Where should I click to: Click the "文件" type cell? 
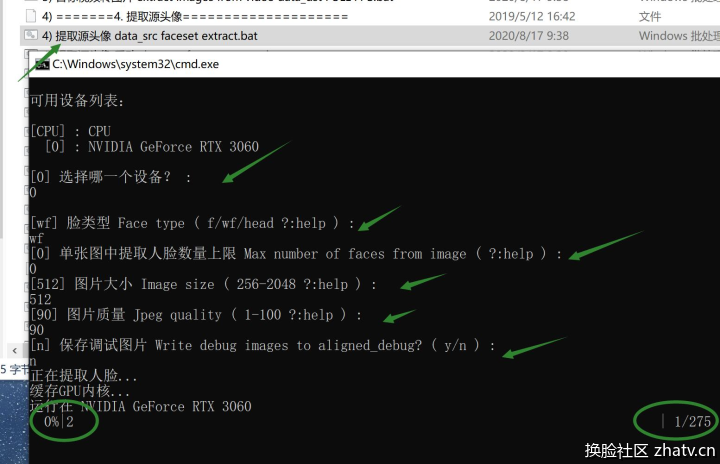pos(650,17)
